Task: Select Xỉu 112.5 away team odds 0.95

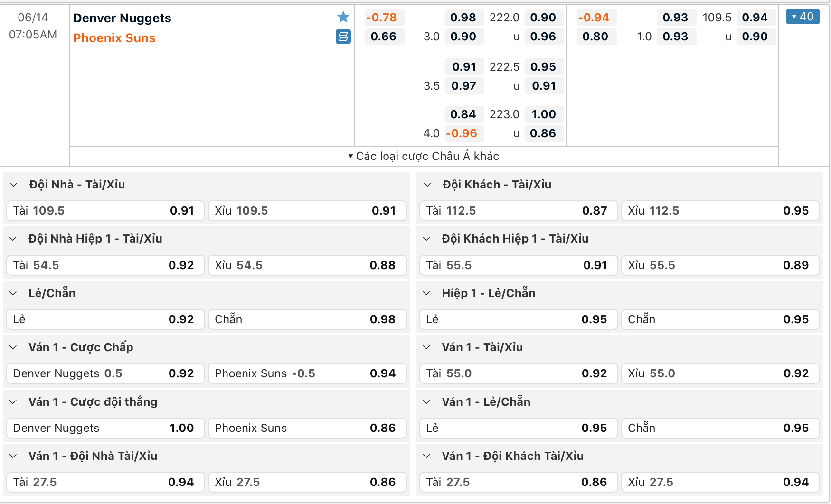Action: 720,211
